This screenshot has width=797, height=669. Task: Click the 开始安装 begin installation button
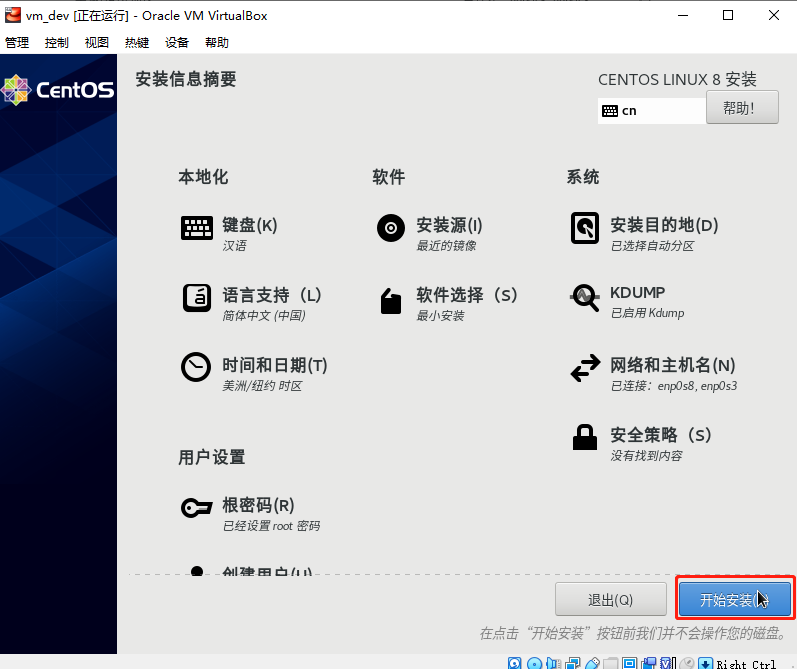pos(734,599)
